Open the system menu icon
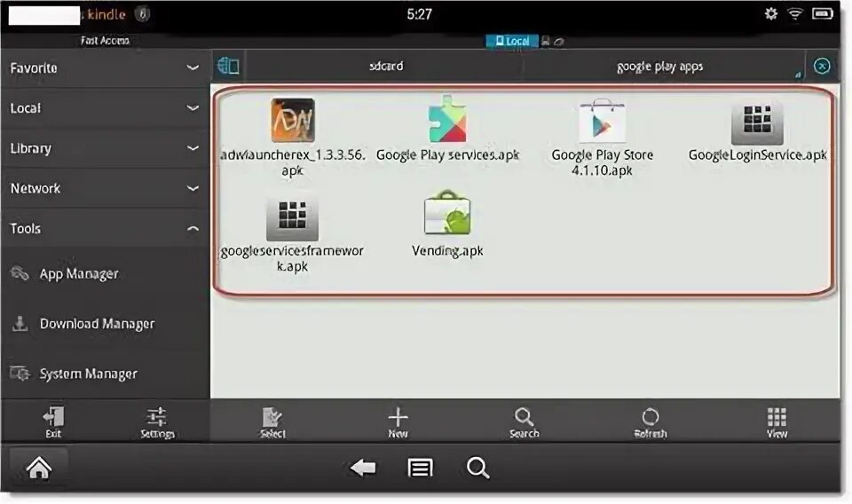 421,468
